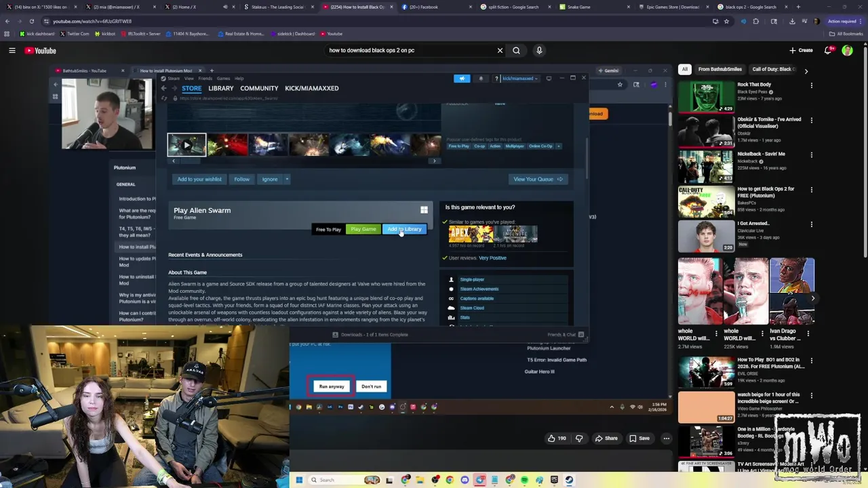Open the YouTube account avatar menu
This screenshot has height=488, width=868.
click(847, 50)
